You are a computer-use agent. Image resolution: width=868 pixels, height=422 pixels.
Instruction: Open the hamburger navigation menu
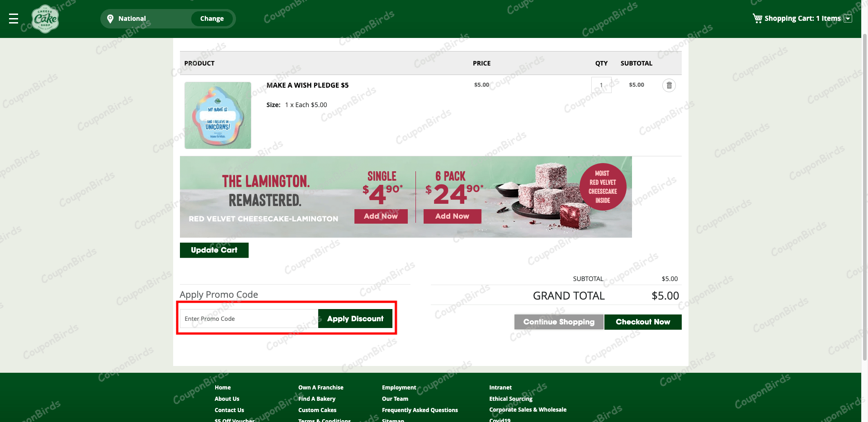pyautogui.click(x=14, y=19)
